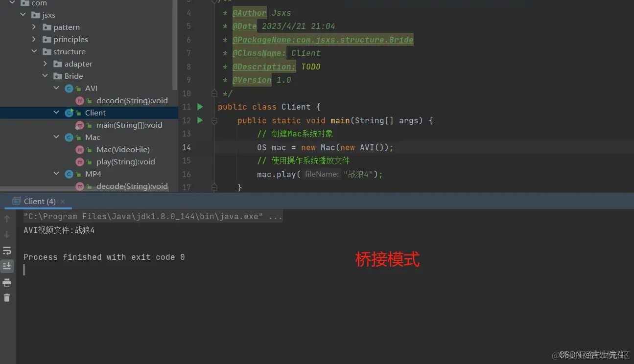Select decode(String):void under MP4
Image resolution: width=634 pixels, height=364 pixels.
[x=132, y=186]
